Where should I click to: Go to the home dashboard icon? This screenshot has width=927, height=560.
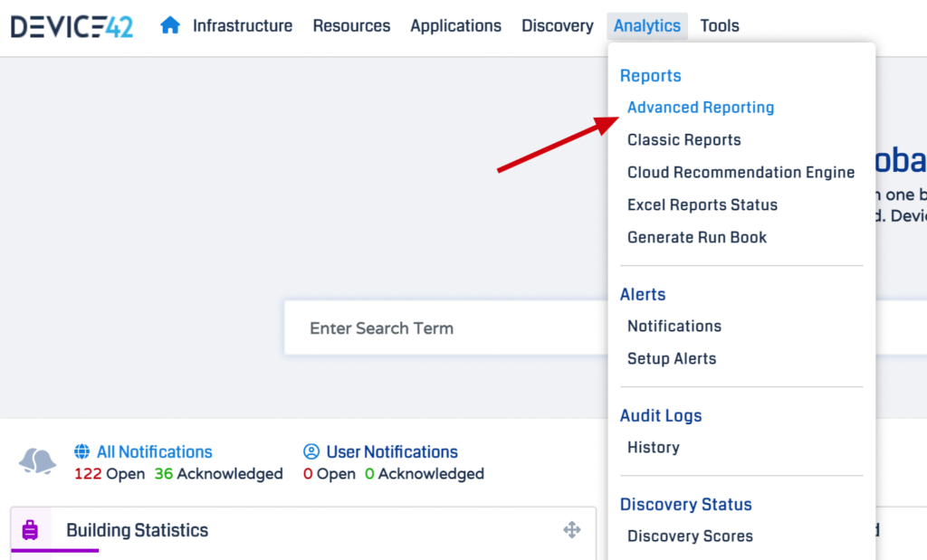tap(169, 25)
